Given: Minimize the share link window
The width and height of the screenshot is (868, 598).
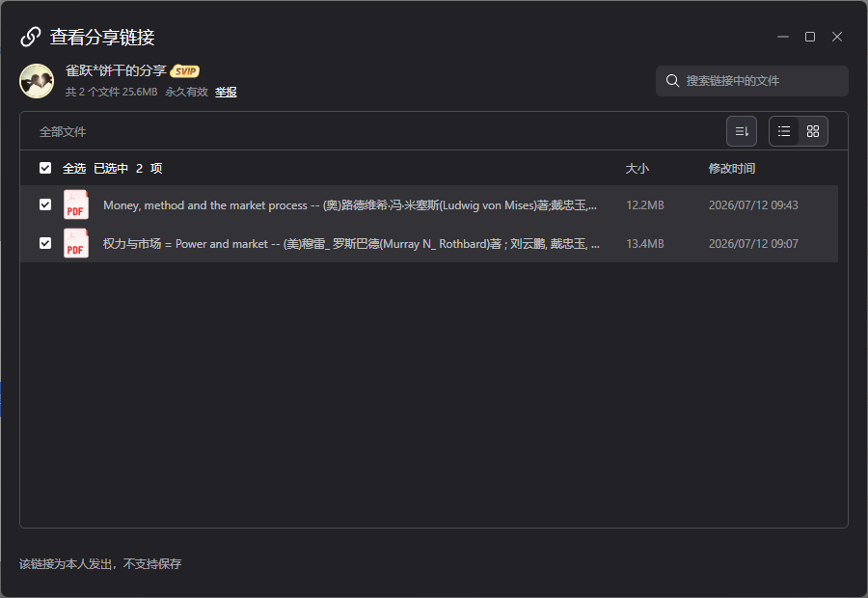Looking at the screenshot, I should tap(783, 37).
